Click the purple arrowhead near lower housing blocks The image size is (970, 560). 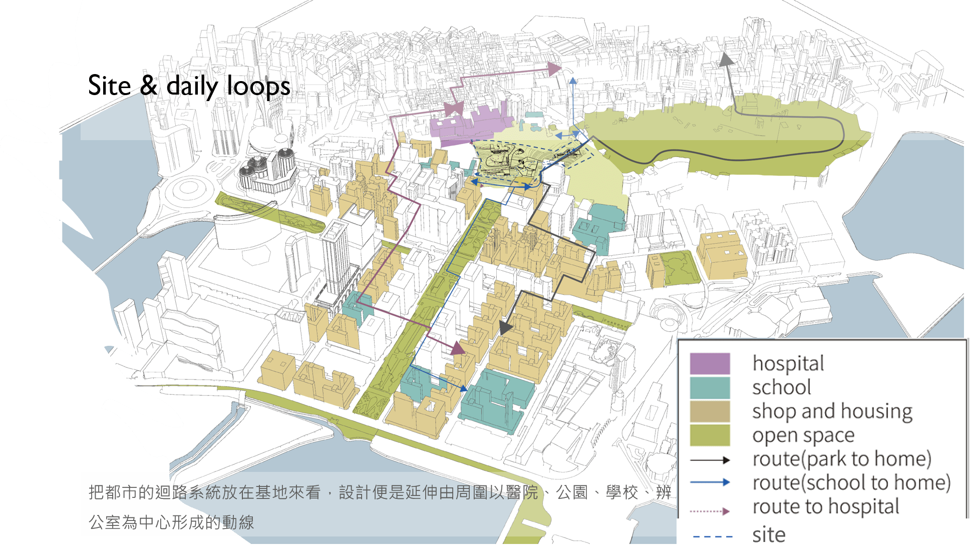point(457,349)
